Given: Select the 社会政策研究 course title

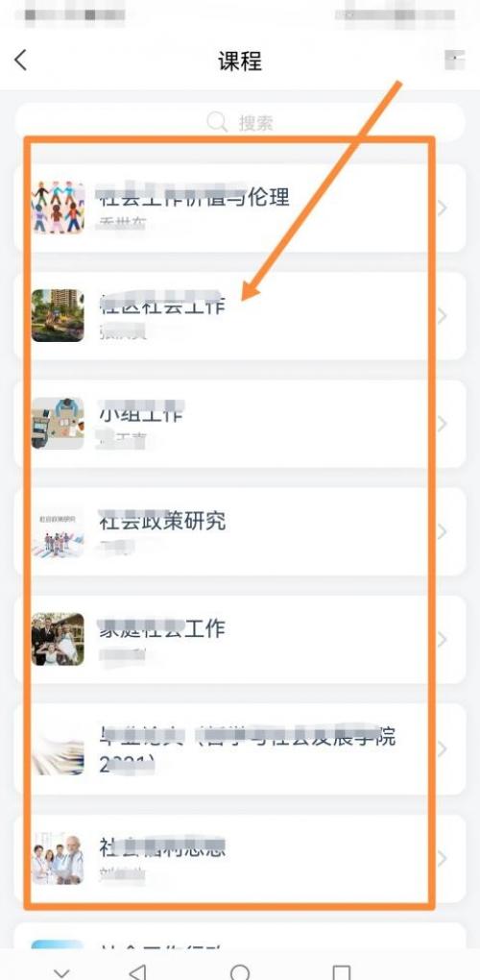Looking at the screenshot, I should (162, 521).
